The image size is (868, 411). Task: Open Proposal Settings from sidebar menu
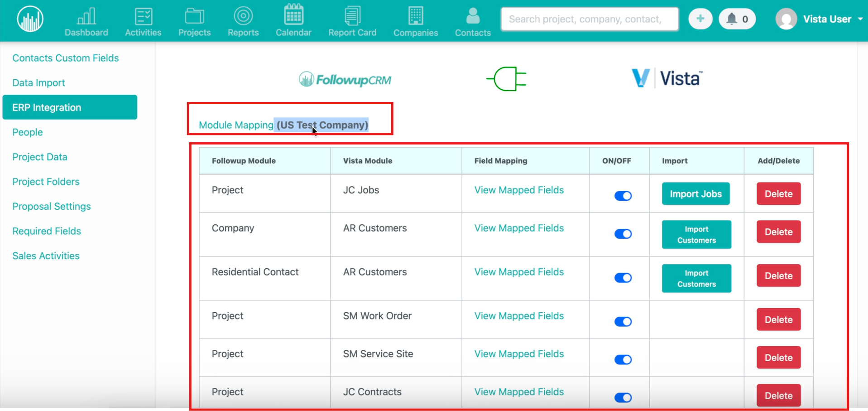(51, 207)
